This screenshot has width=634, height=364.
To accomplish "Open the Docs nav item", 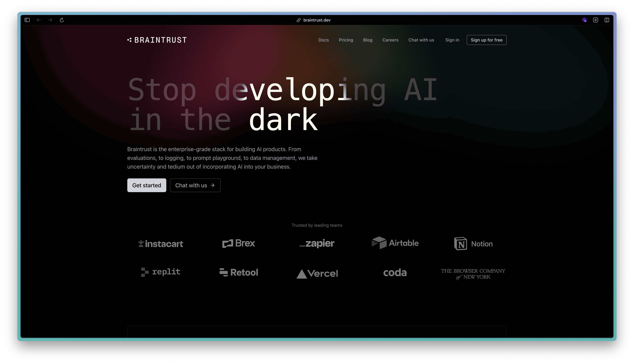I will click(x=324, y=40).
